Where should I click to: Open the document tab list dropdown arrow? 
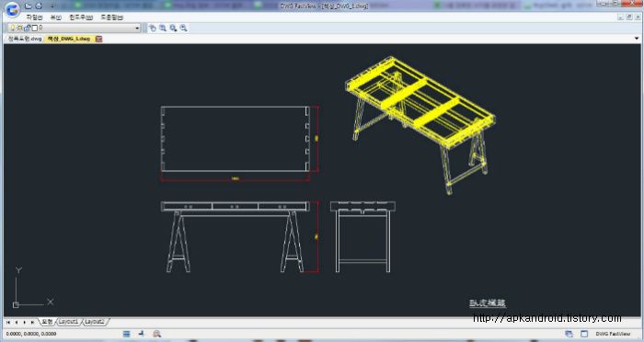click(x=637, y=39)
